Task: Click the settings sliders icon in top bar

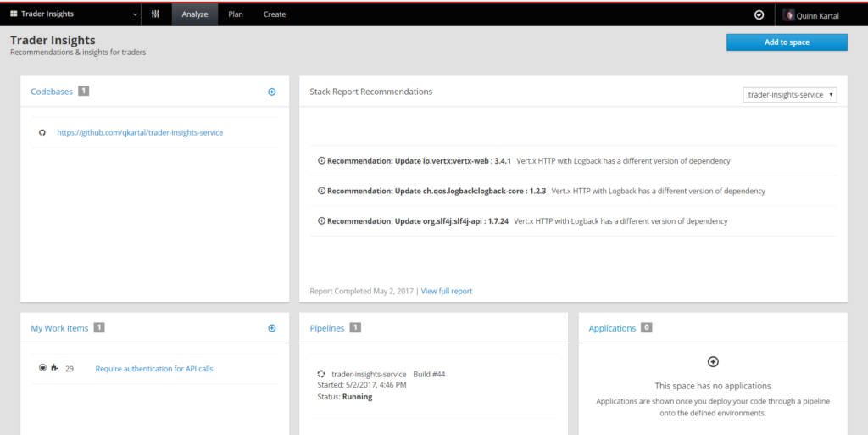Action: [155, 14]
